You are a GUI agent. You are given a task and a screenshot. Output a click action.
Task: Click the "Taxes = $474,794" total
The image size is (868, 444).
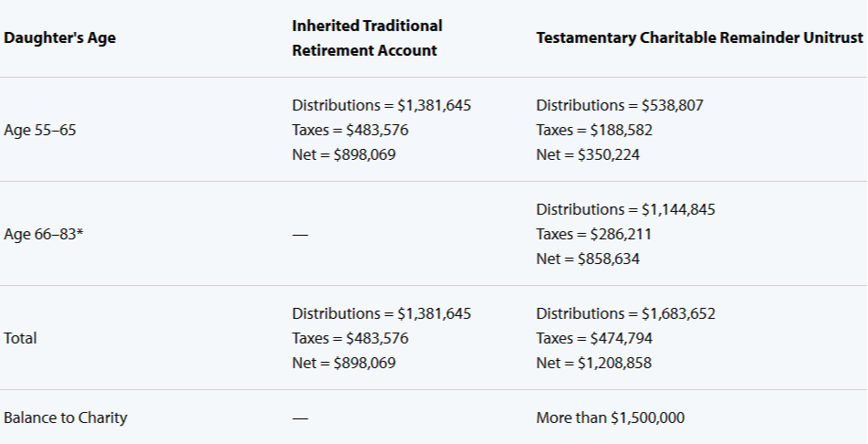click(594, 338)
